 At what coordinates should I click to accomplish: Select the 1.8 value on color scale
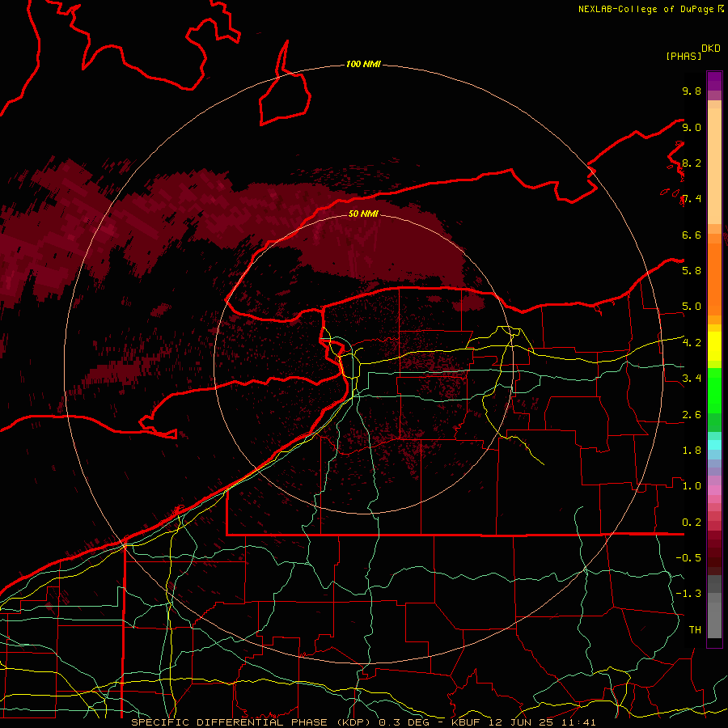tap(692, 451)
